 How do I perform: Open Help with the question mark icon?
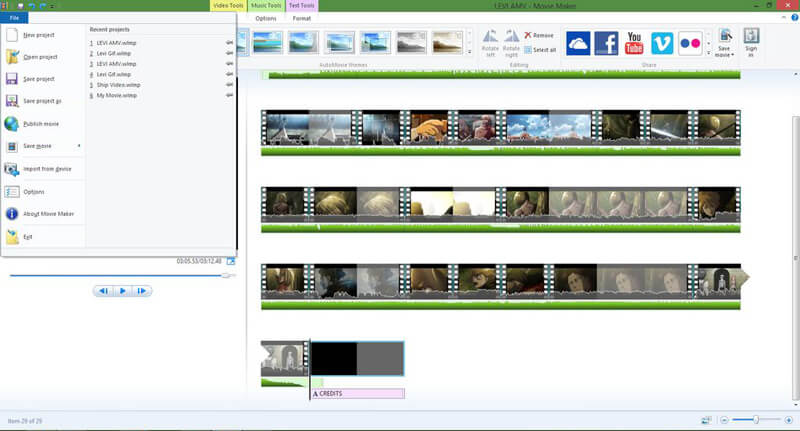[x=794, y=18]
